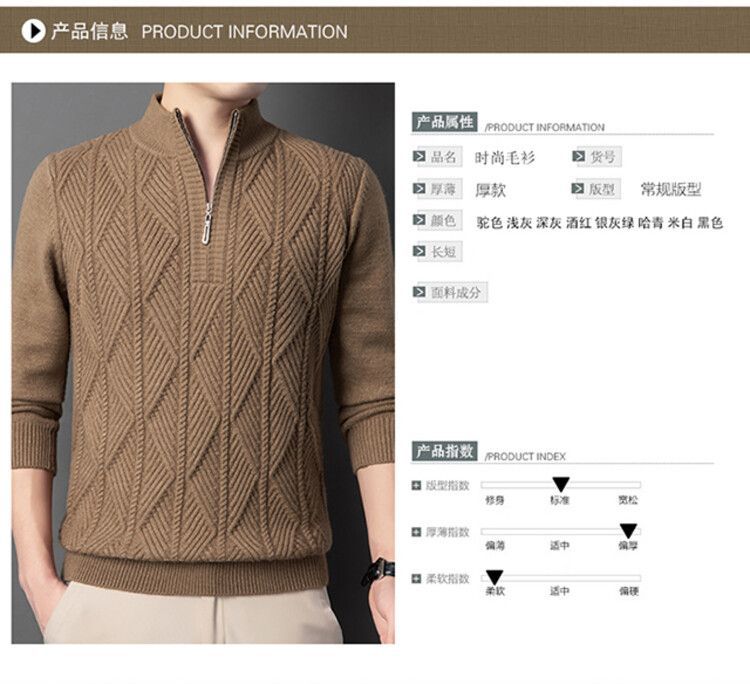Click the arrow icon next to 长短
Screen dimensions: 750x684
419,251
